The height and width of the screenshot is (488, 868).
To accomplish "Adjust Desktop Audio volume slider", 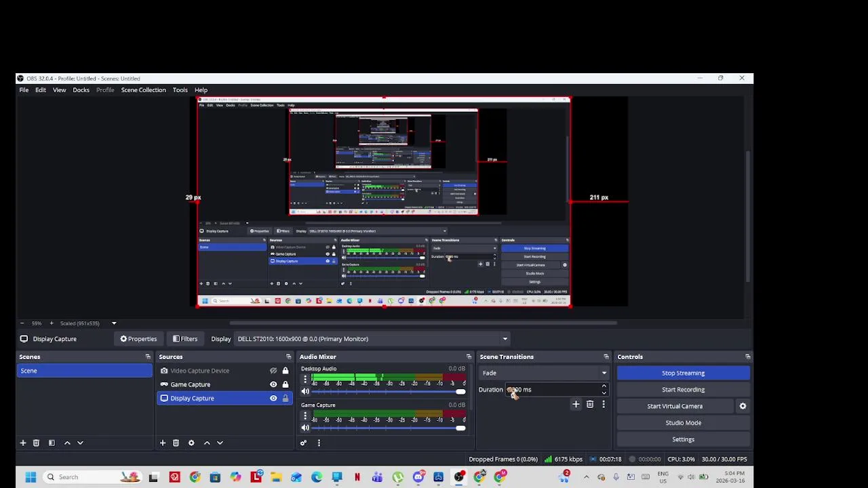I will coord(389,392).
